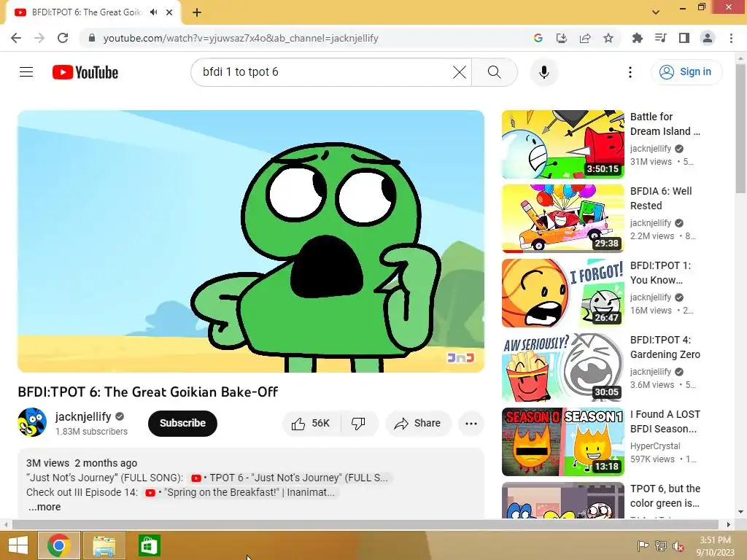Open BFDI:TPOT 1 video thumbnail
This screenshot has width=747, height=560.
coord(562,293)
